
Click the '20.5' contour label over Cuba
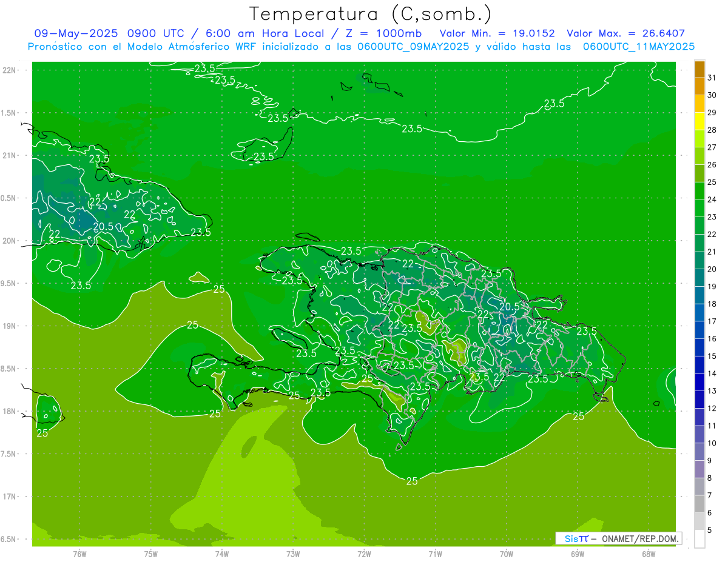(x=103, y=226)
